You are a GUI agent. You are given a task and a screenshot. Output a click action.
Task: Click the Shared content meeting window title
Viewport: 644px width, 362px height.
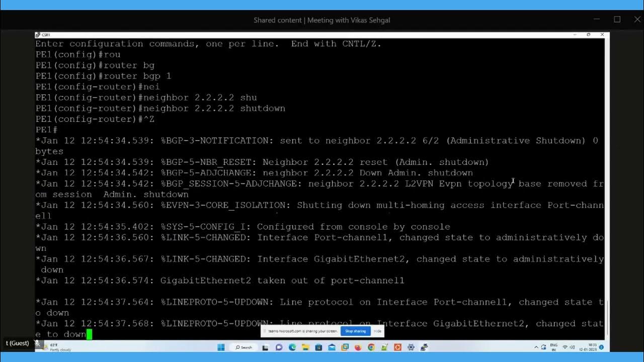(x=322, y=20)
